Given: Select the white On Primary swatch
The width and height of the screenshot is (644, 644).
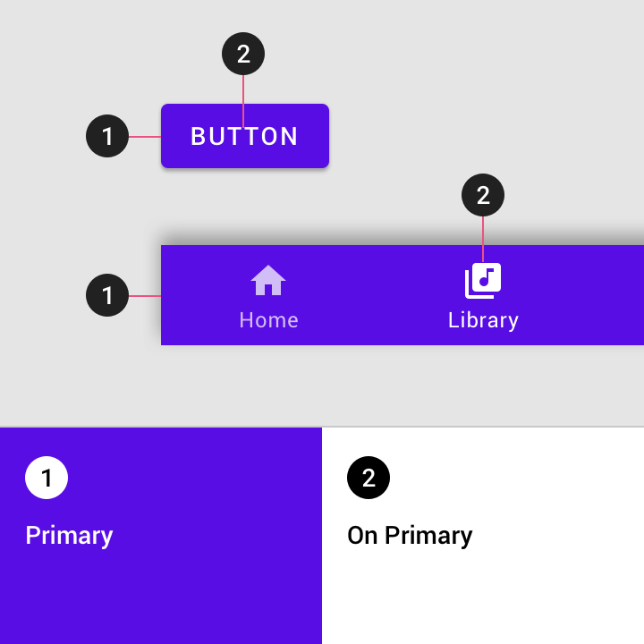Looking at the screenshot, I should [x=483, y=536].
